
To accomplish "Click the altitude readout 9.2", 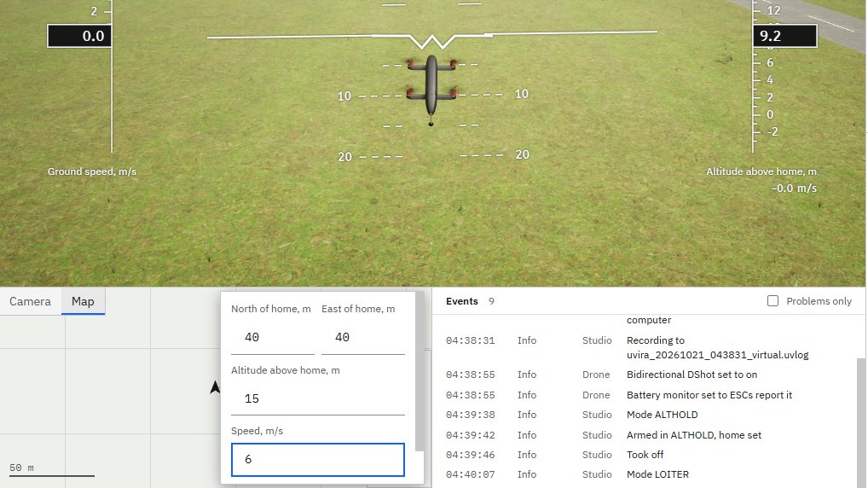I will [x=784, y=36].
